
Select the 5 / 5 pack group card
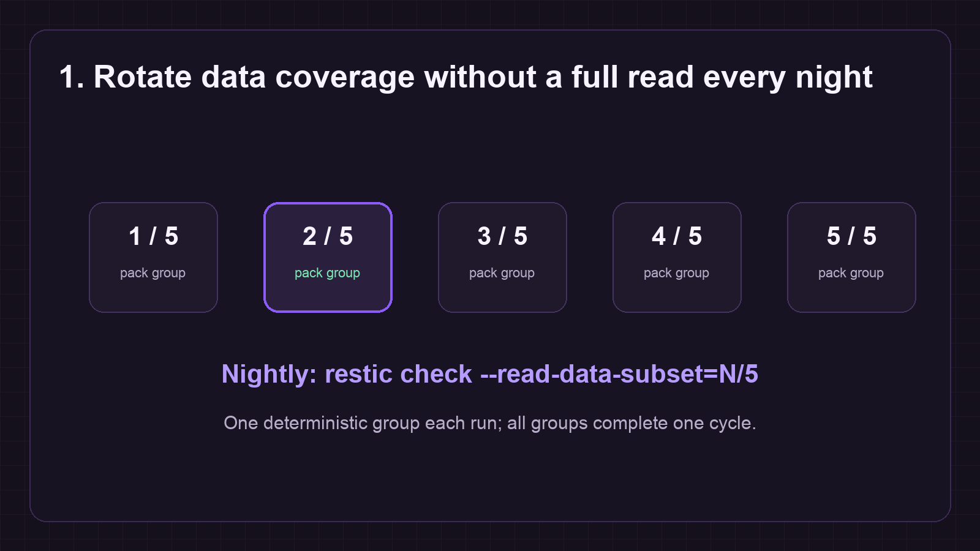(851, 257)
